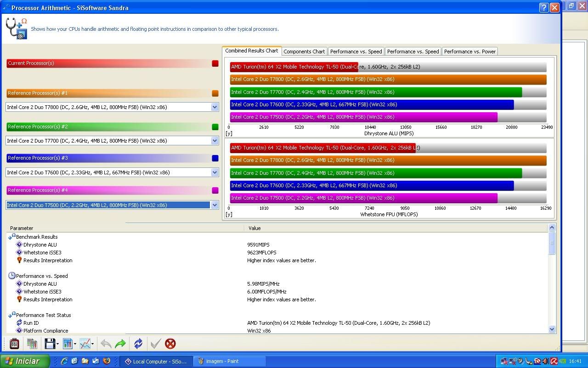Open the Performance vs. Power tab
The image size is (588, 368).
pos(469,52)
